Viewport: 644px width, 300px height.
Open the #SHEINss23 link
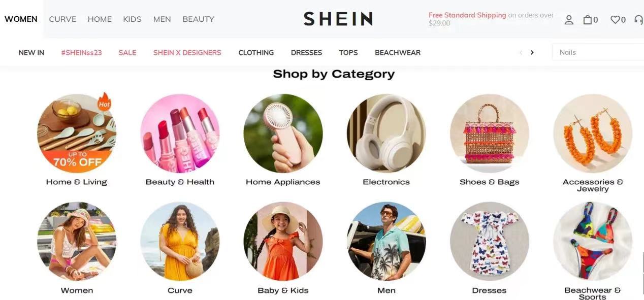[81, 52]
